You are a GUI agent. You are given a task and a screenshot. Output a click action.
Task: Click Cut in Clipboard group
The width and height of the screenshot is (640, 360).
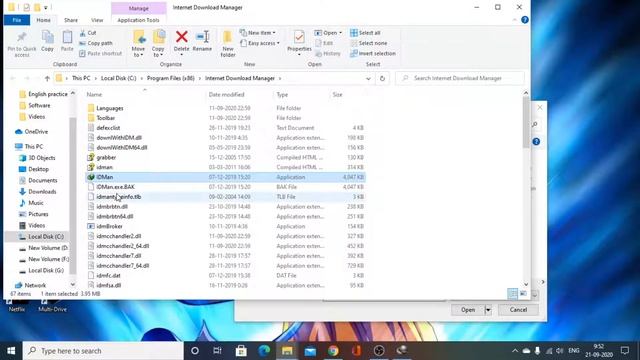pos(88,33)
